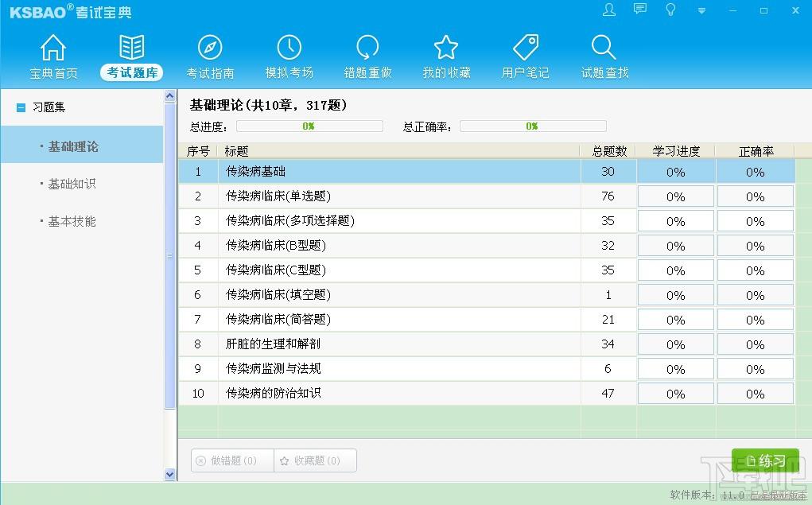
Task: Click the 软件版本 status bar text
Action: coord(737,495)
